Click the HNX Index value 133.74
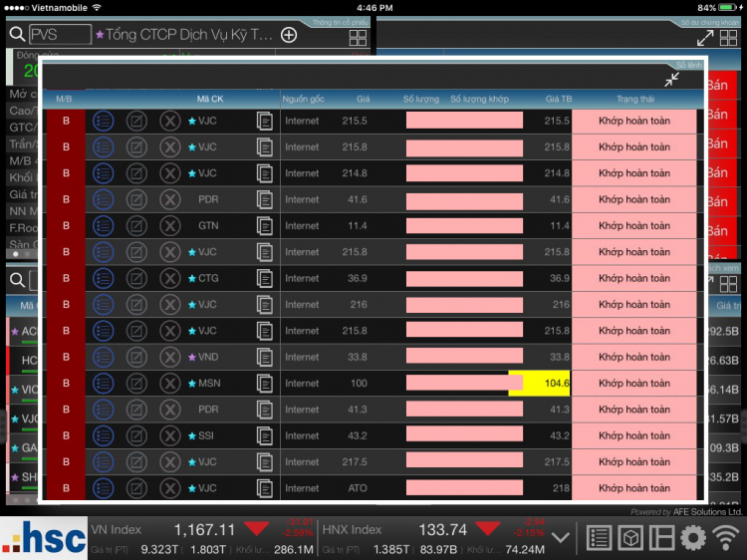Image resolution: width=747 pixels, height=560 pixels. point(442,529)
